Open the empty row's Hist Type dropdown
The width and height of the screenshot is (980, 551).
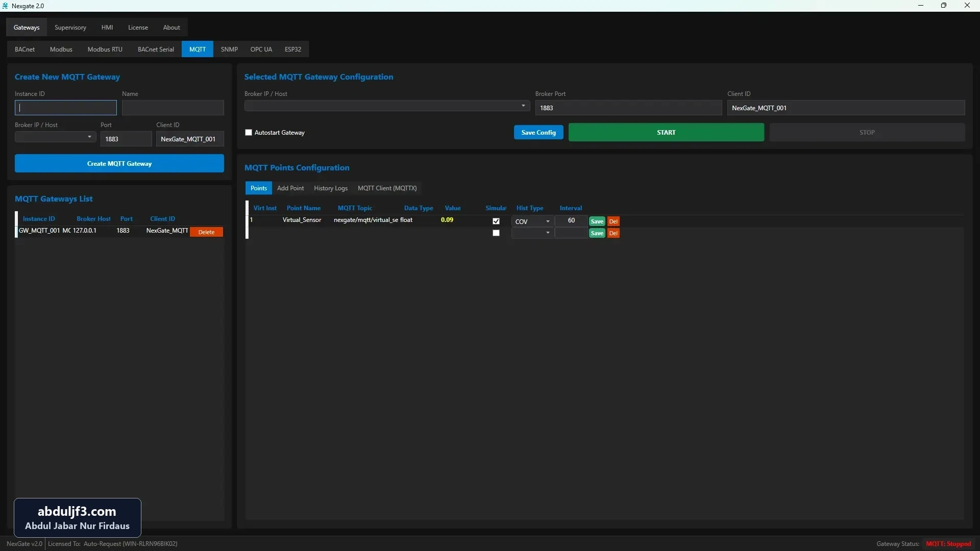532,233
